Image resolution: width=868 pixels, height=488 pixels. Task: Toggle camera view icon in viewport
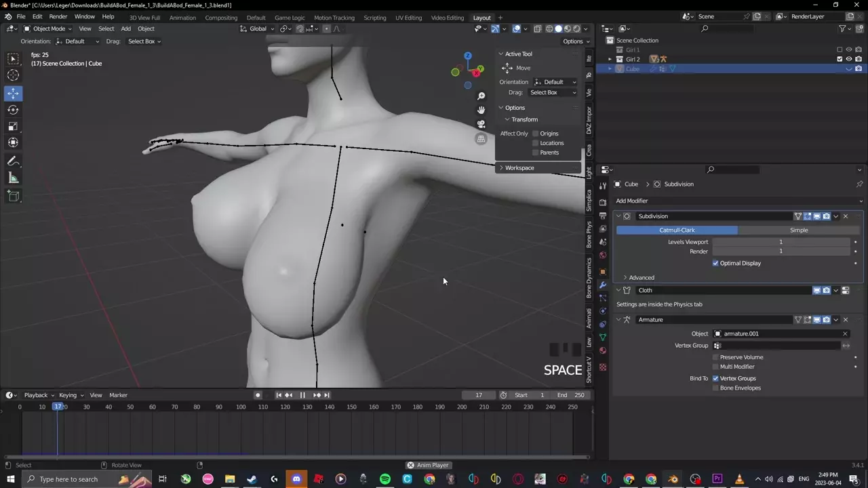(x=481, y=124)
